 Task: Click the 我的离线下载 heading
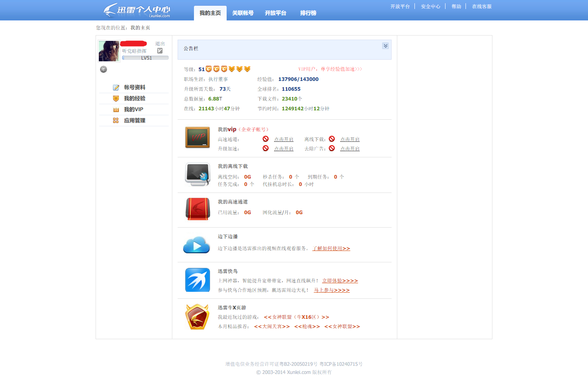pos(233,166)
